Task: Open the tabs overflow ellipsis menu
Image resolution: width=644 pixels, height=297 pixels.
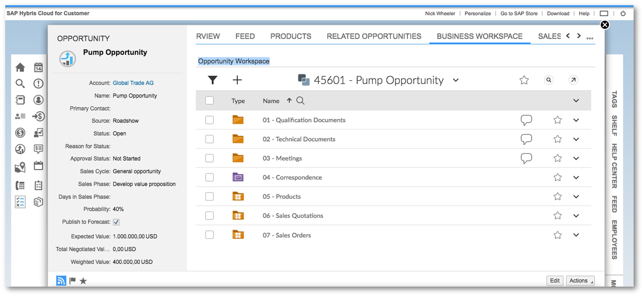Action: 590,38
